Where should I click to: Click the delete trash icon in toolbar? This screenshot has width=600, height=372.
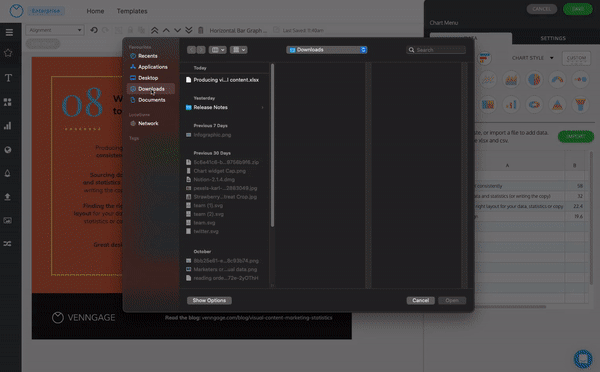coord(201,30)
